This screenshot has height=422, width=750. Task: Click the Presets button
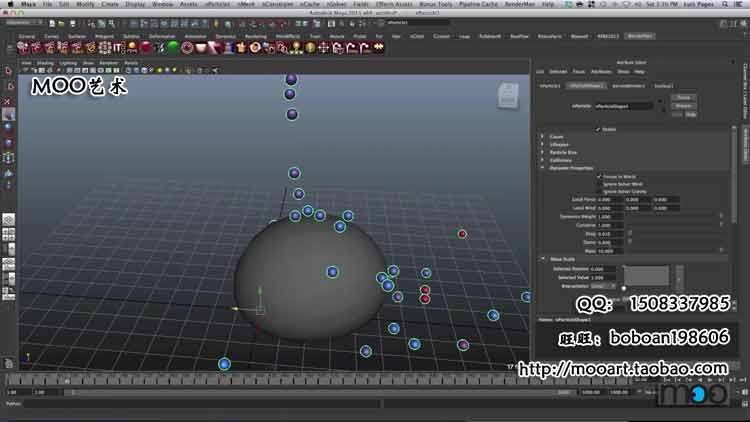(684, 106)
